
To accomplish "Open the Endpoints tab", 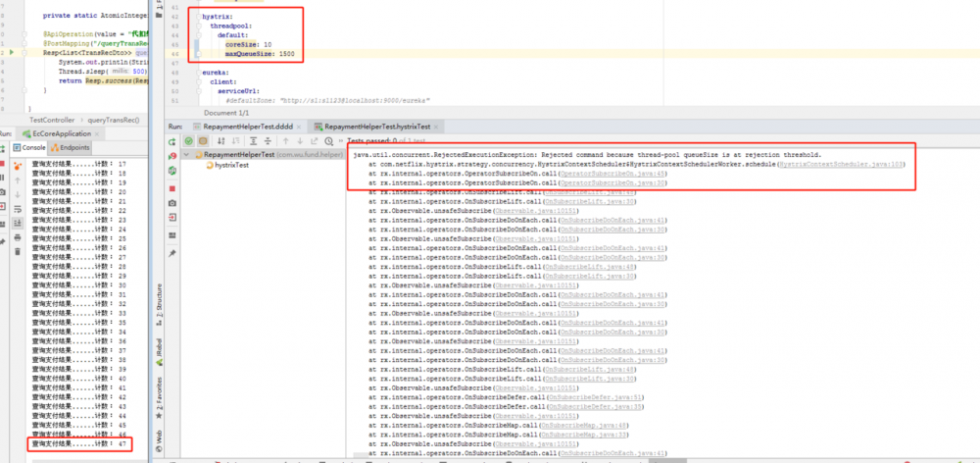I will 70,148.
